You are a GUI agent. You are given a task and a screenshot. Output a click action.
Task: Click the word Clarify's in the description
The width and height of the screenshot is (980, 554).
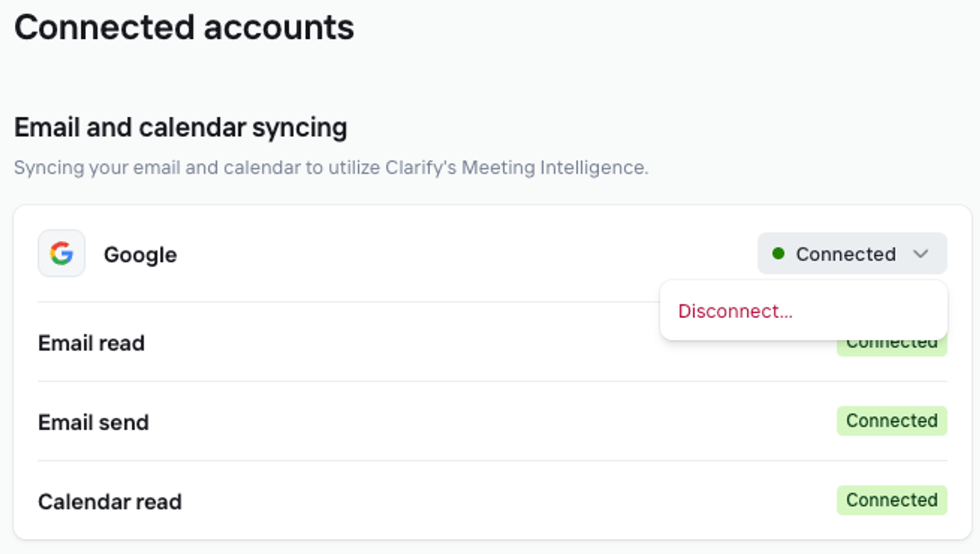[x=420, y=168]
